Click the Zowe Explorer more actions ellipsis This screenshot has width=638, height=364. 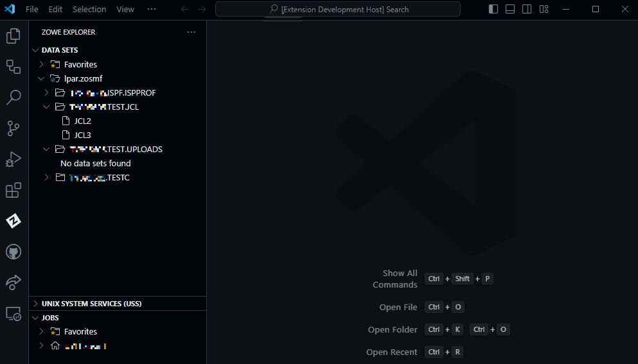(x=191, y=32)
